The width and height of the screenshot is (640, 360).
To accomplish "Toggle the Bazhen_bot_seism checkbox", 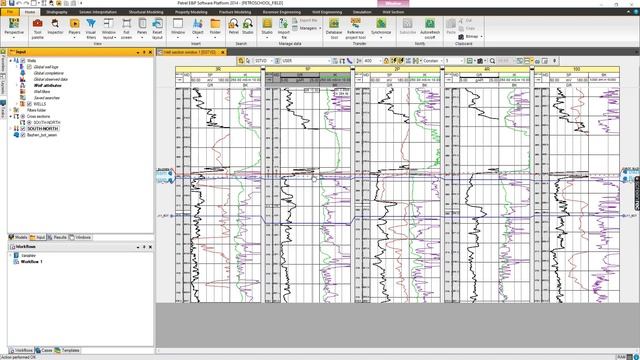I will tap(23, 135).
